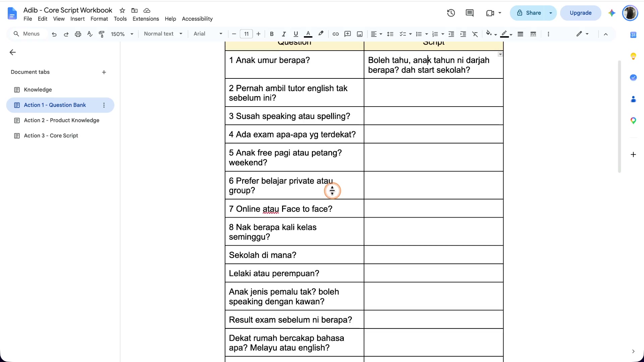Toggle underline formatting
Image resolution: width=644 pixels, height=362 pixels.
(x=296, y=34)
